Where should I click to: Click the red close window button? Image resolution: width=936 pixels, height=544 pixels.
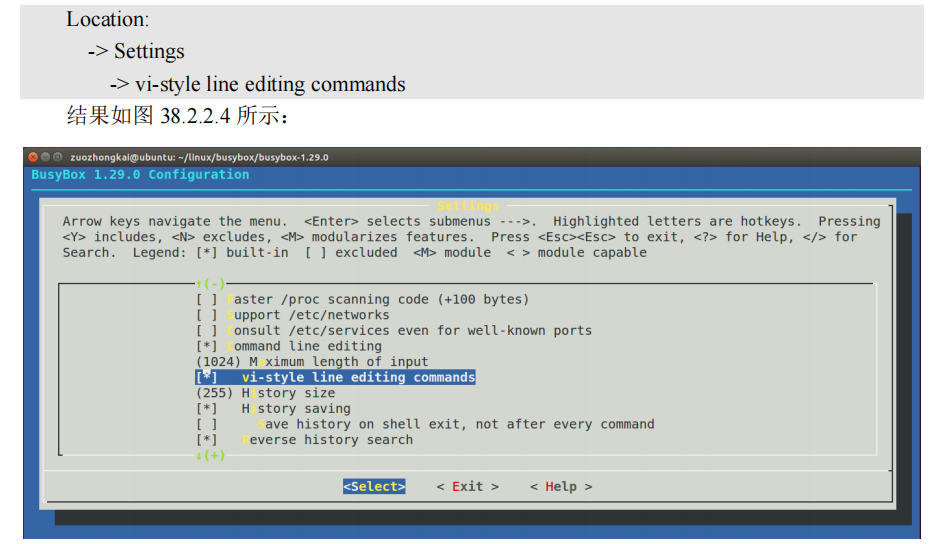[x=33, y=157]
